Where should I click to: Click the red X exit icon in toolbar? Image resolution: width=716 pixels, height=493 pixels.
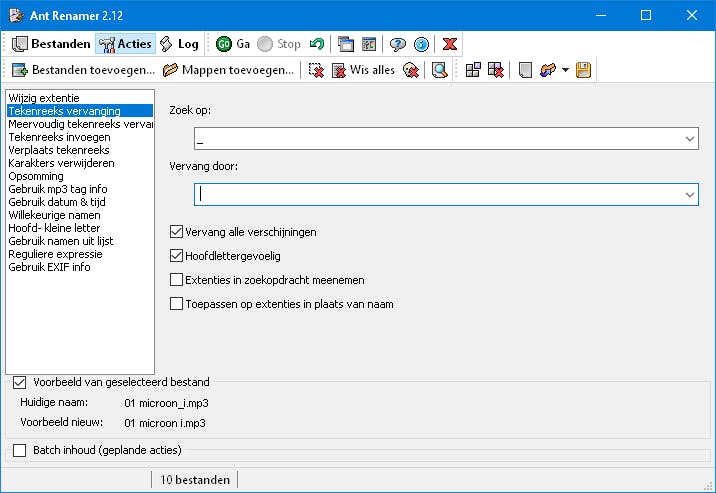click(451, 44)
